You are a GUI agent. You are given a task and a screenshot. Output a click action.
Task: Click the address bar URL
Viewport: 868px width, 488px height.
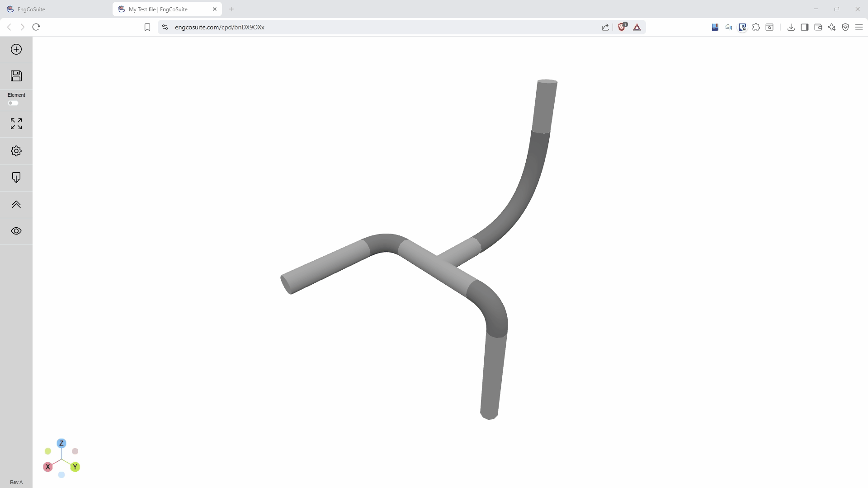pos(220,27)
